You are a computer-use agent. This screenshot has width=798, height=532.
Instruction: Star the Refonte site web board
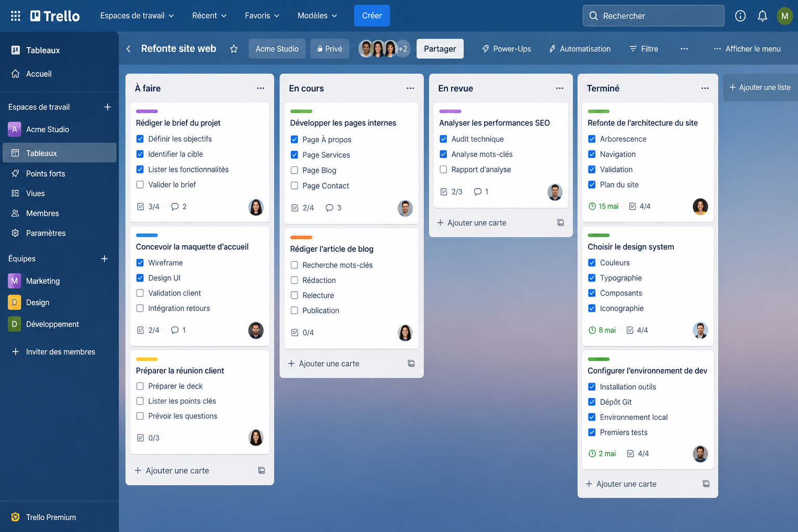click(x=234, y=48)
